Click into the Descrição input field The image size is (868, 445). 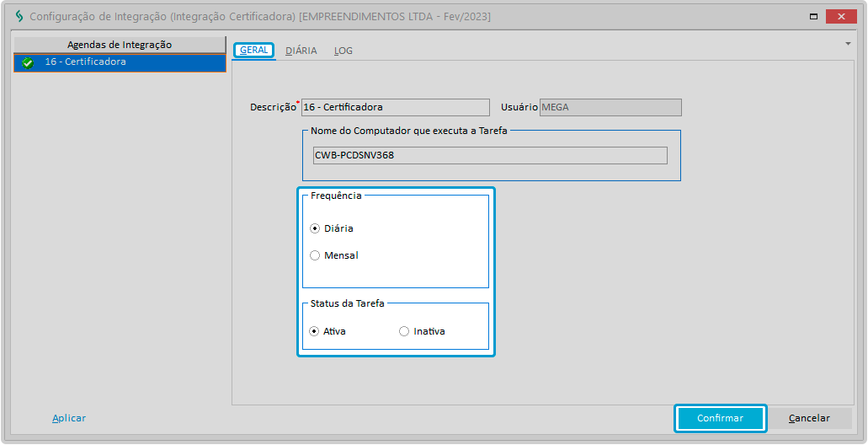(x=395, y=108)
